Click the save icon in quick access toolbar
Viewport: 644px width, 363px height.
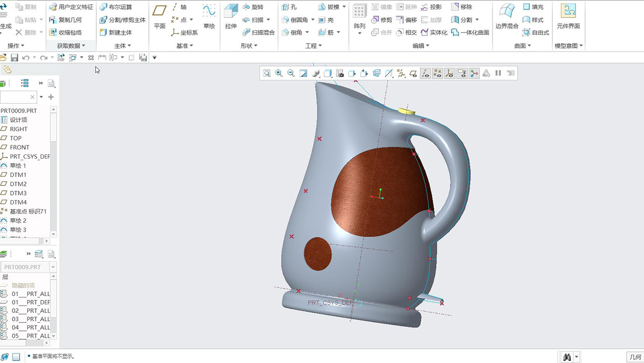click(14, 57)
